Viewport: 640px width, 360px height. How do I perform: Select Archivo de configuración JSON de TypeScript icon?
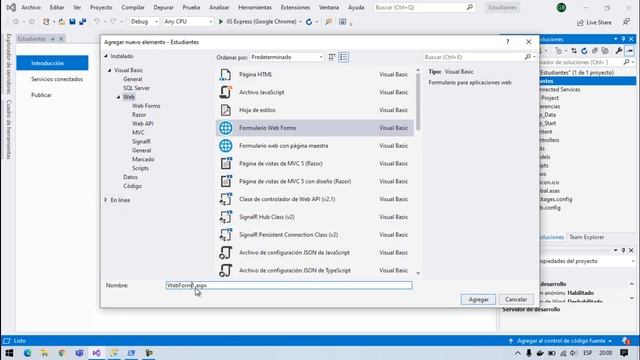[225, 271]
